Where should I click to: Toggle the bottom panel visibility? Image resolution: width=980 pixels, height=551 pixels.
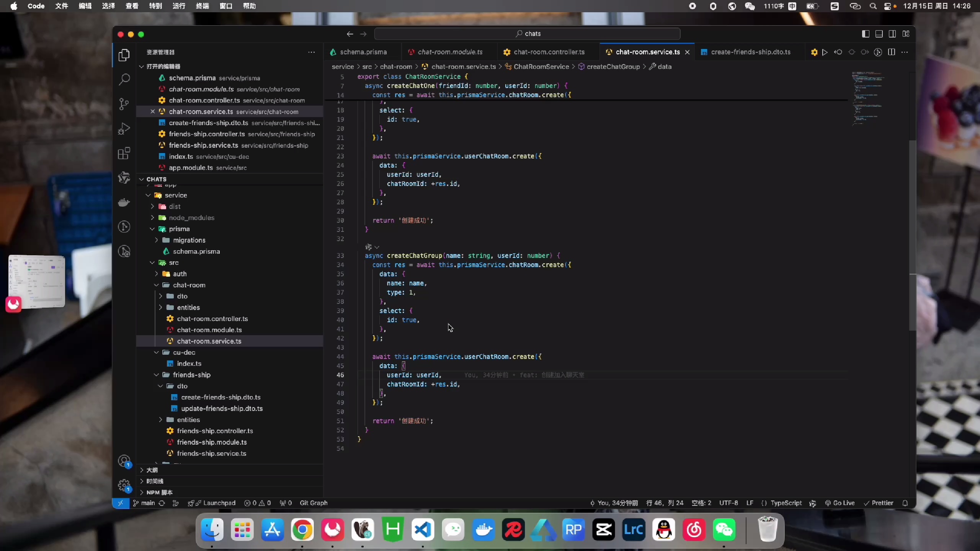click(x=878, y=34)
